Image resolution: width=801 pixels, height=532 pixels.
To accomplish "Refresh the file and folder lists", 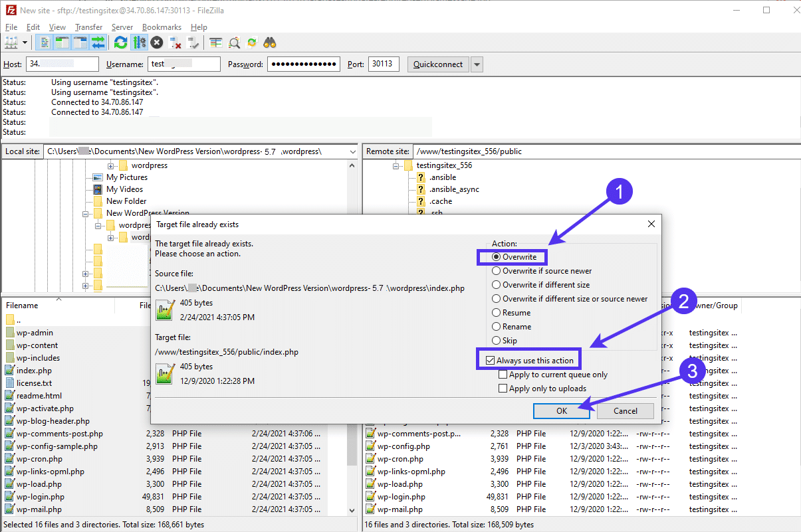I will pos(120,43).
